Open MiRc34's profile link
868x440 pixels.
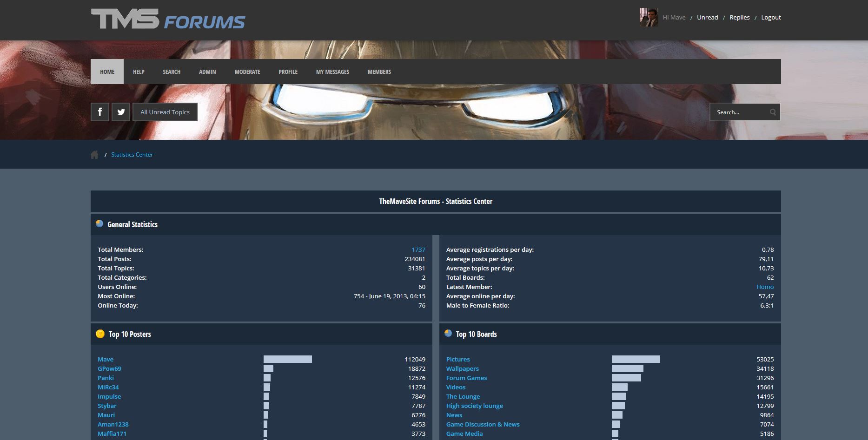click(108, 387)
